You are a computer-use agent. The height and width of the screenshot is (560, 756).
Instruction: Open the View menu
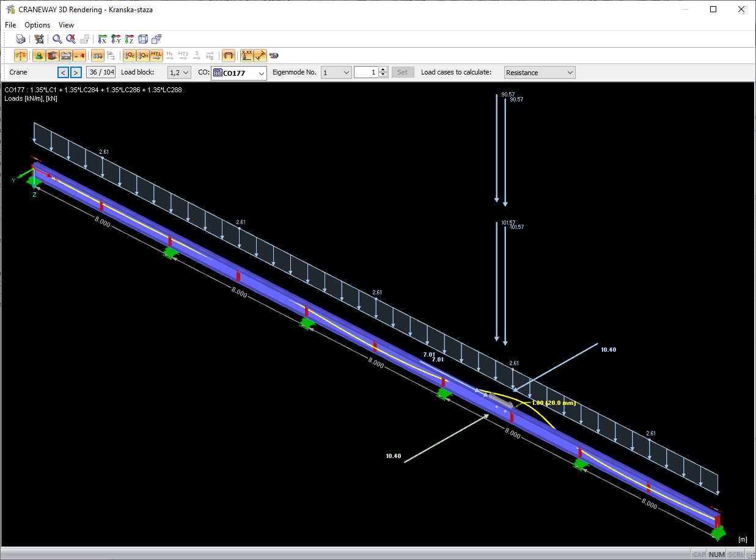pos(65,24)
